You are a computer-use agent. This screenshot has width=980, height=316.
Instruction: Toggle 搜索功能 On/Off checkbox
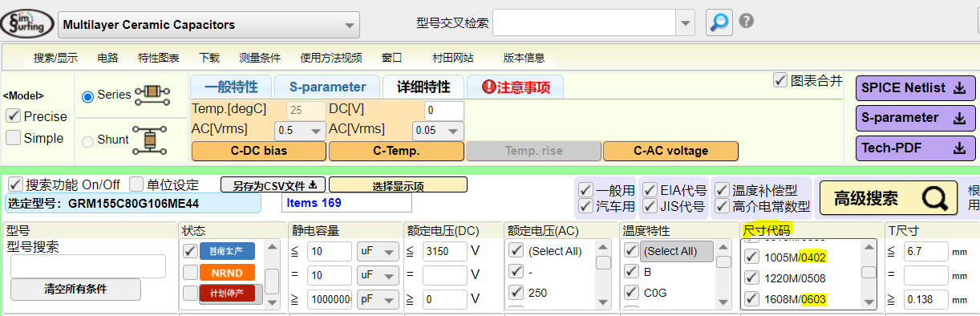14,184
